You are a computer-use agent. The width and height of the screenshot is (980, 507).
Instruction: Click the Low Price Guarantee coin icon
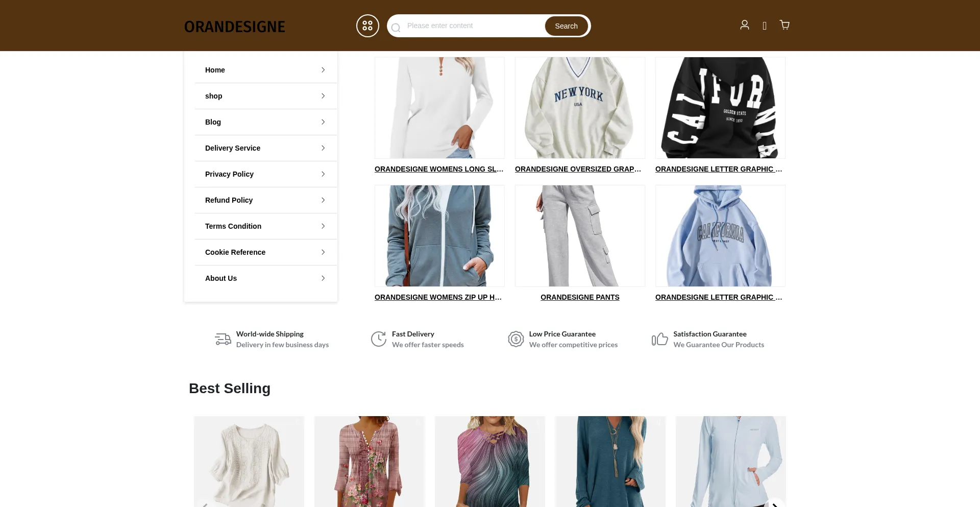coord(516,339)
